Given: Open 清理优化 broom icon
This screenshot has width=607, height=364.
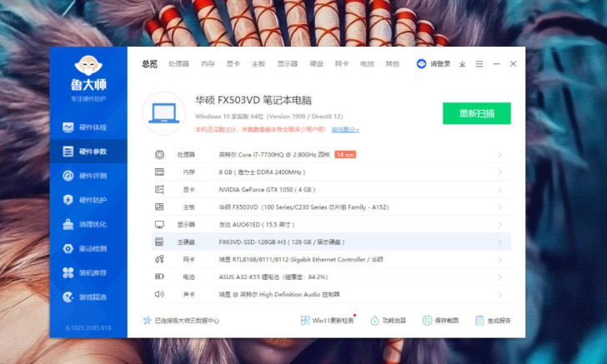Looking at the screenshot, I should tap(68, 224).
